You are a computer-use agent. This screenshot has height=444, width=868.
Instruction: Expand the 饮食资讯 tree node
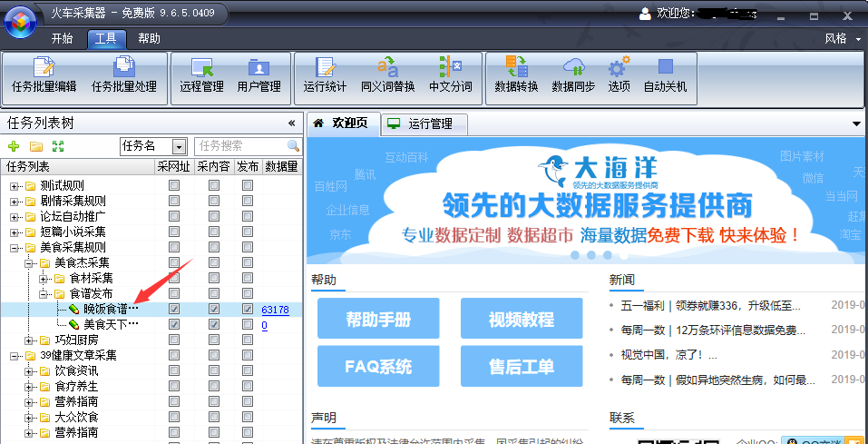point(29,370)
